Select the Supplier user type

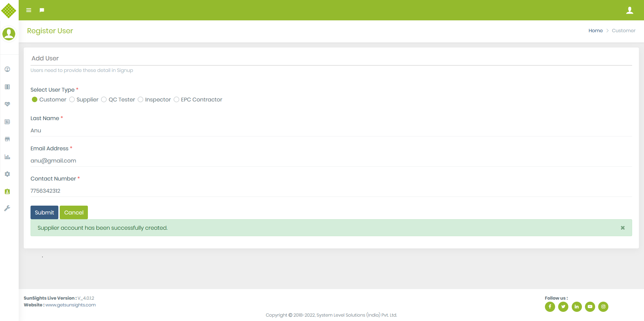point(72,99)
